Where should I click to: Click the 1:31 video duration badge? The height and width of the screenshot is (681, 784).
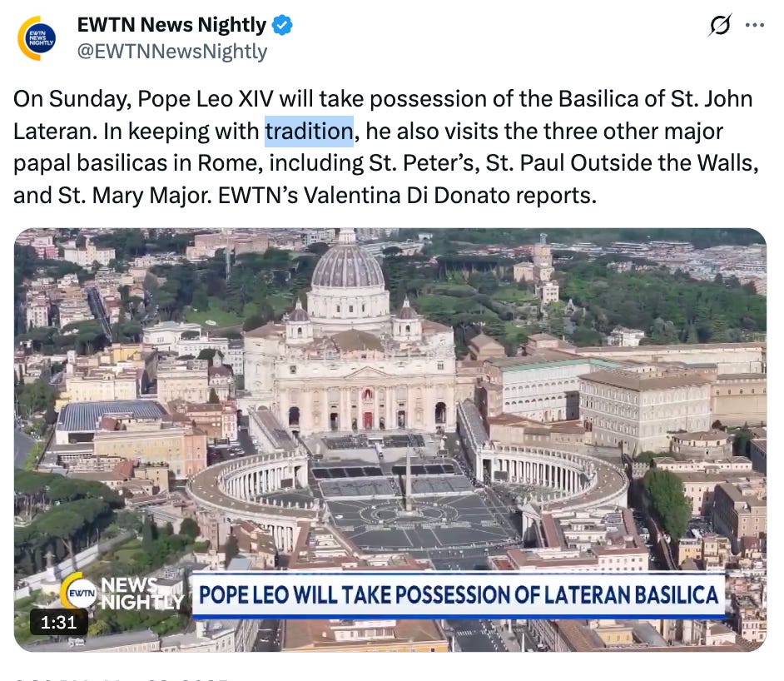(58, 623)
